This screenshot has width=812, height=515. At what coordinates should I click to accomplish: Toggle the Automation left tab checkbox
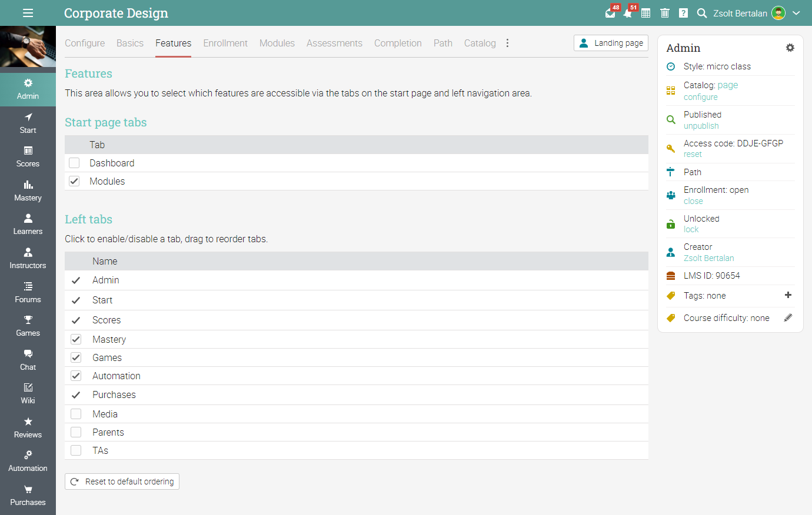point(76,376)
